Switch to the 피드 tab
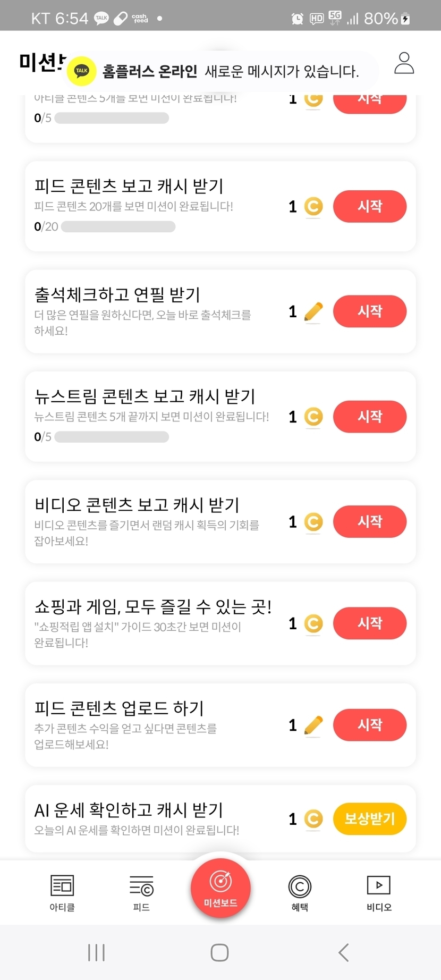 click(x=141, y=892)
